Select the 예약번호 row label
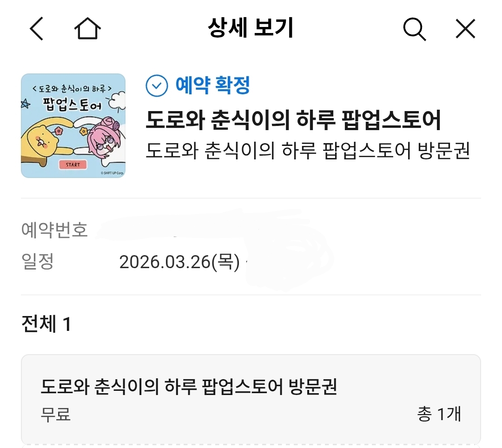The image size is (502, 448). pos(54,230)
